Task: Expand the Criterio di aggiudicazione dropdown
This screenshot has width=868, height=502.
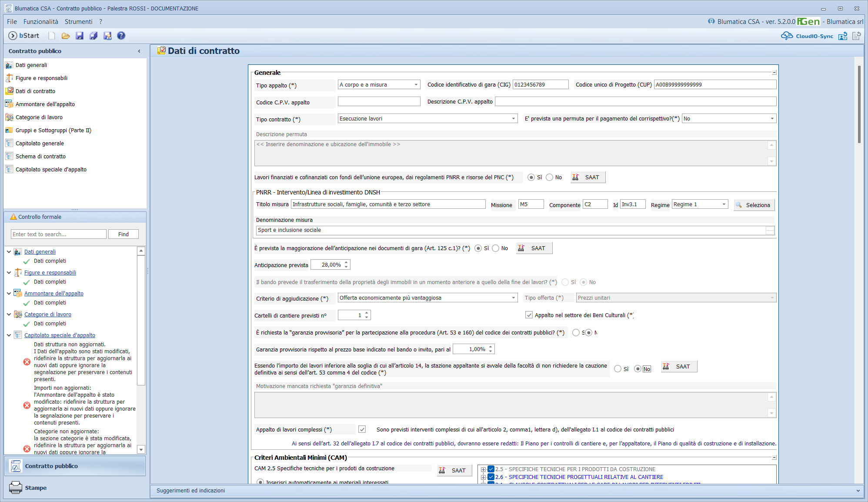Action: tap(513, 298)
